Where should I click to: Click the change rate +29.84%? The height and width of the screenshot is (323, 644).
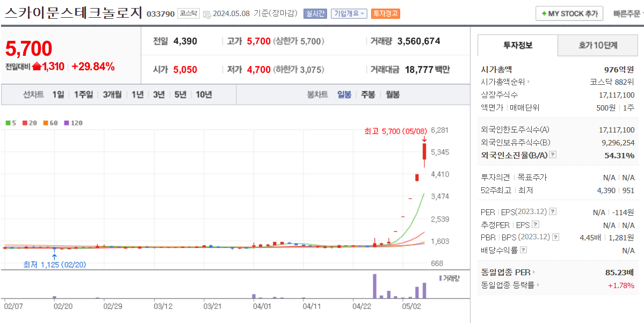click(x=93, y=67)
